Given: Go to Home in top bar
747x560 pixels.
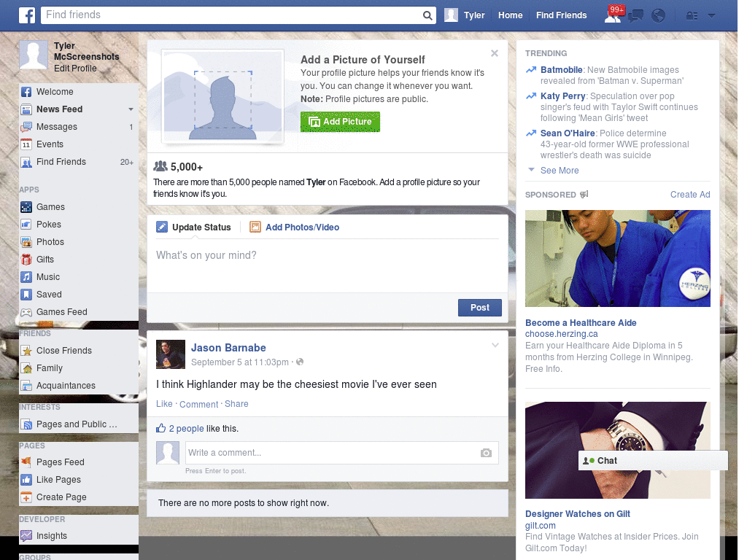Looking at the screenshot, I should (510, 15).
